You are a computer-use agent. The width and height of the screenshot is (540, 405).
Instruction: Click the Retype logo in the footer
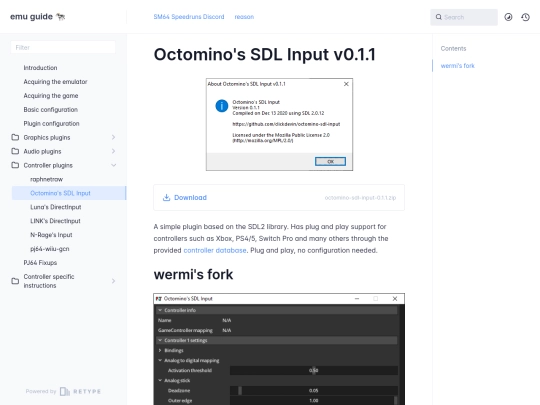pyautogui.click(x=80, y=392)
